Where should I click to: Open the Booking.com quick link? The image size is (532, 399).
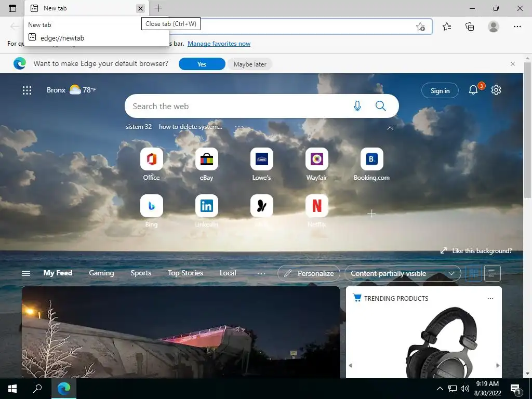pos(371,165)
